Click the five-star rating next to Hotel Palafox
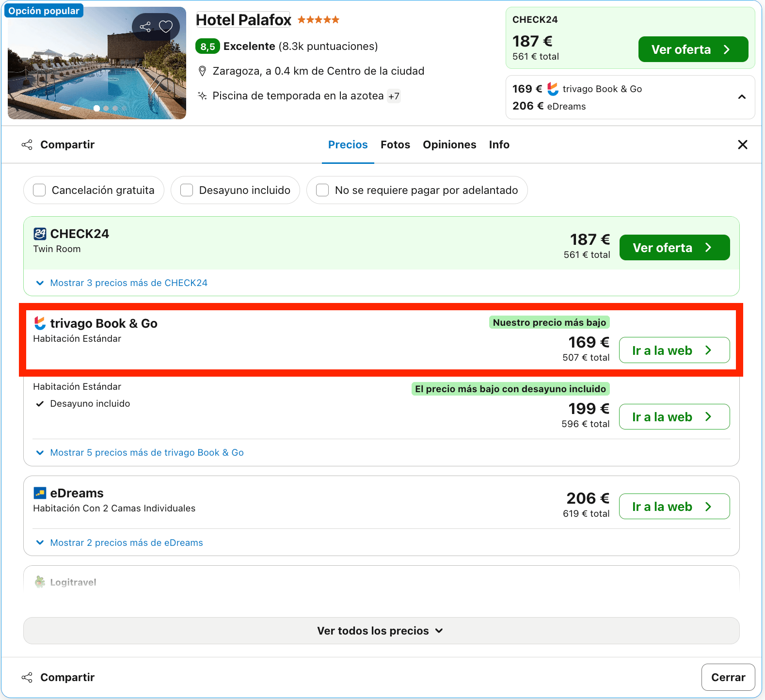 (x=319, y=20)
